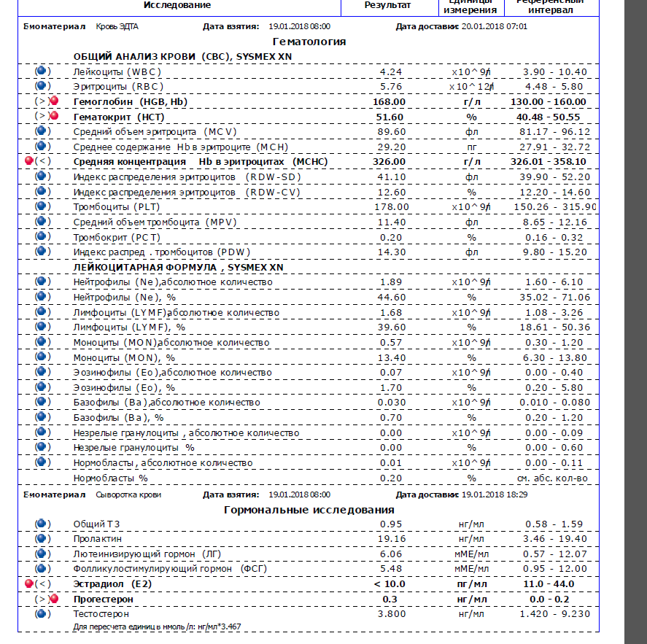Select blue icon beside Моноциты (MON), %

[x=42, y=357]
